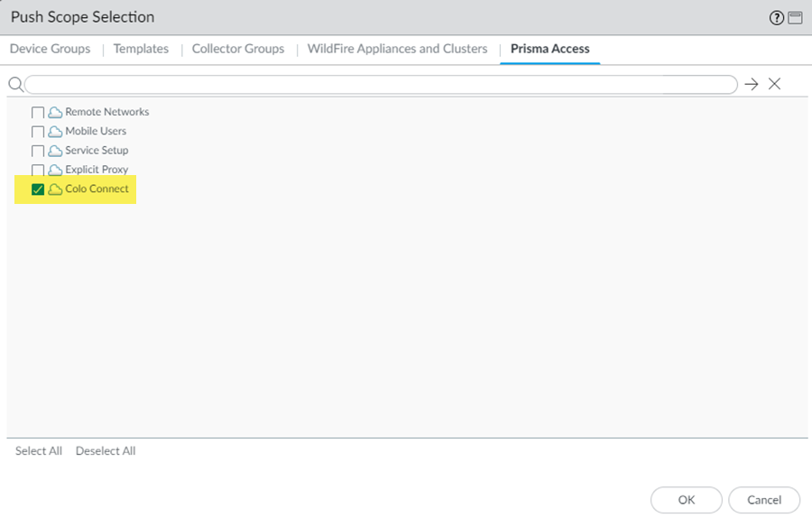Uncheck the Colo Connect checkbox
Viewport: 812px width, 527px height.
point(38,190)
